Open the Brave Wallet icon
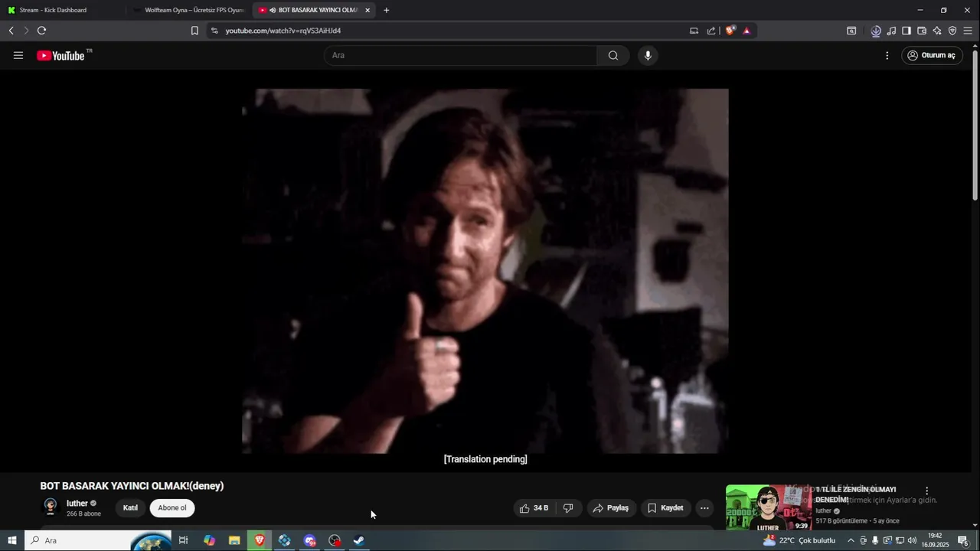The width and height of the screenshot is (980, 551). pyautogui.click(x=922, y=31)
